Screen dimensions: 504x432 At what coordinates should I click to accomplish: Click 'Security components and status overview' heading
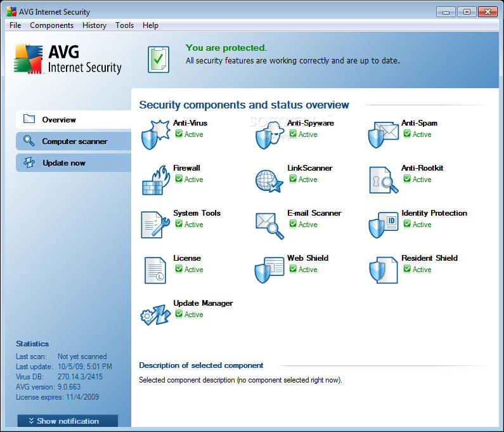point(244,105)
